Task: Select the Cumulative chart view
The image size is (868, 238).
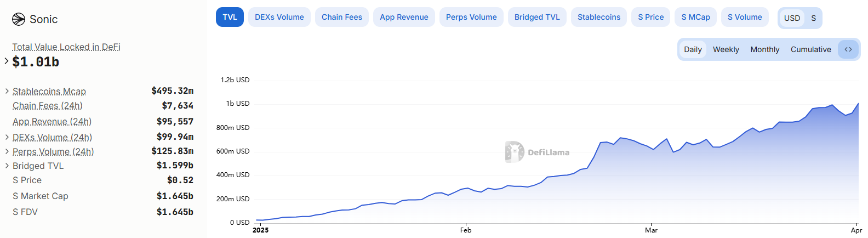Action: pyautogui.click(x=810, y=49)
